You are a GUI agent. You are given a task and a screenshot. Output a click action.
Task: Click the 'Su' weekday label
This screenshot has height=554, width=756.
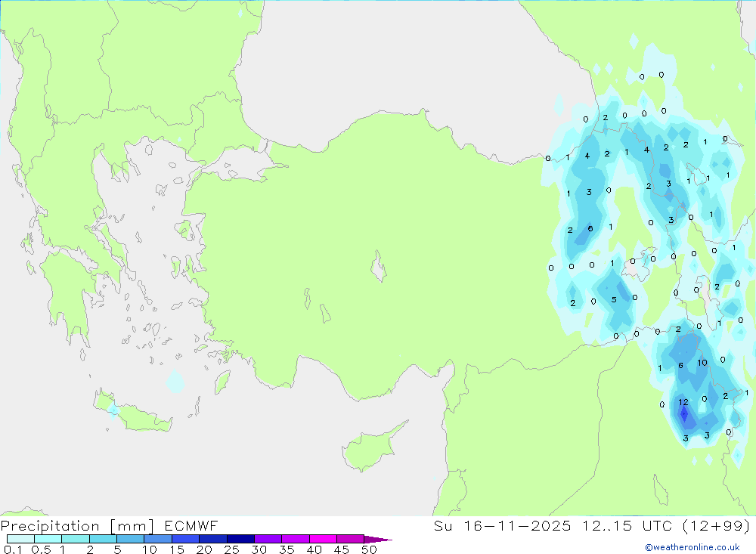click(442, 525)
